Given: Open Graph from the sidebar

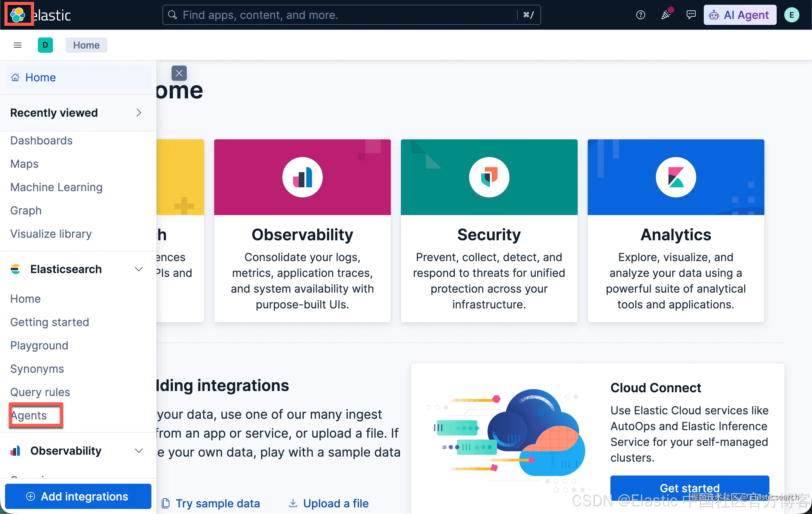Looking at the screenshot, I should pyautogui.click(x=26, y=210).
